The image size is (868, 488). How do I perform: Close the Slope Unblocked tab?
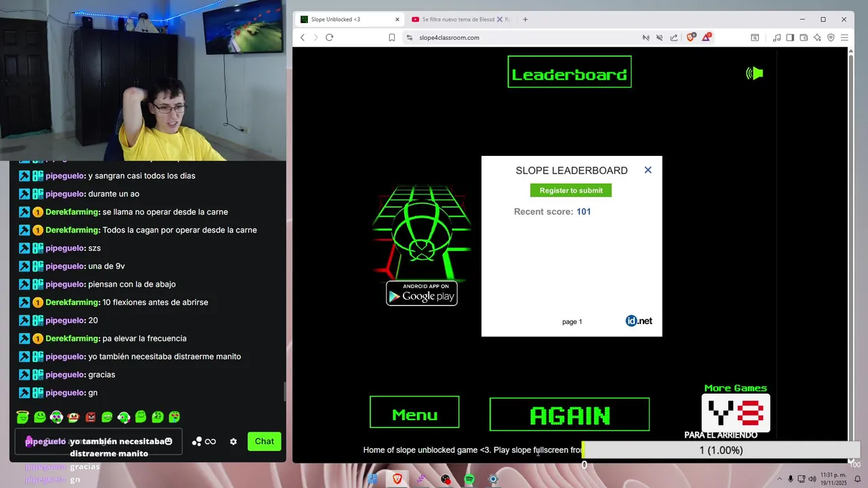tap(397, 19)
